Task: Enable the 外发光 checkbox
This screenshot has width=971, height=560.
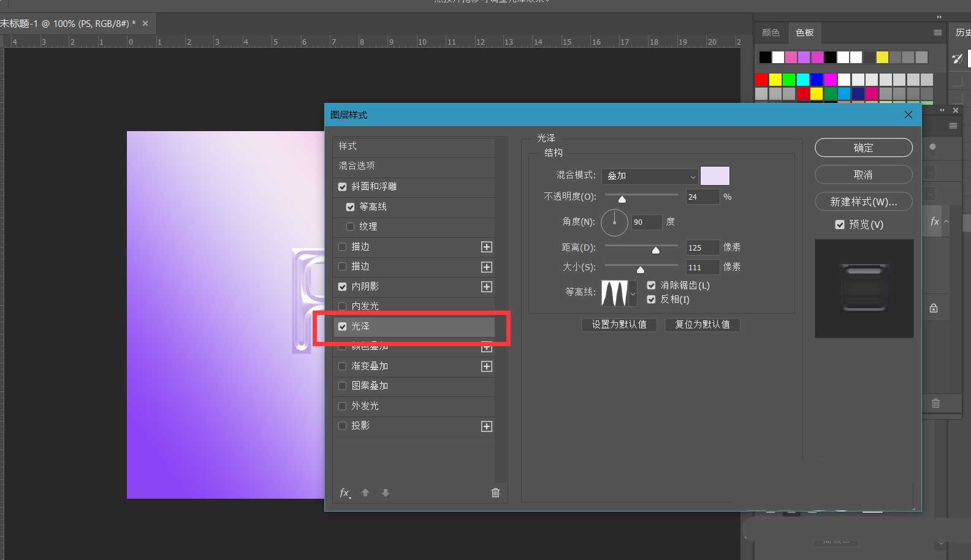Action: tap(342, 406)
